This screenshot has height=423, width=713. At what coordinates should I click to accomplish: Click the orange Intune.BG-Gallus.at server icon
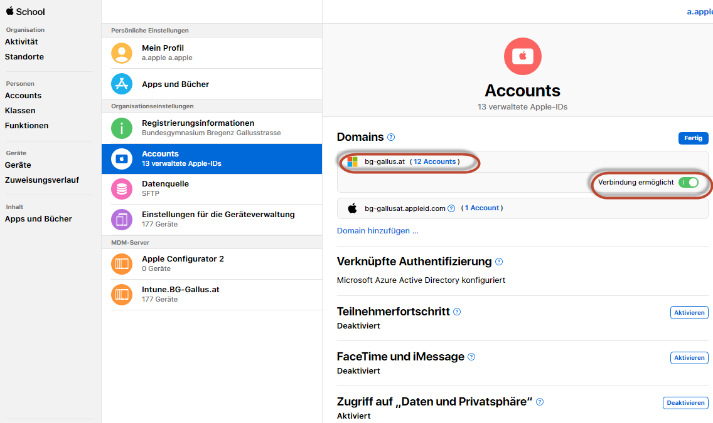[122, 294]
